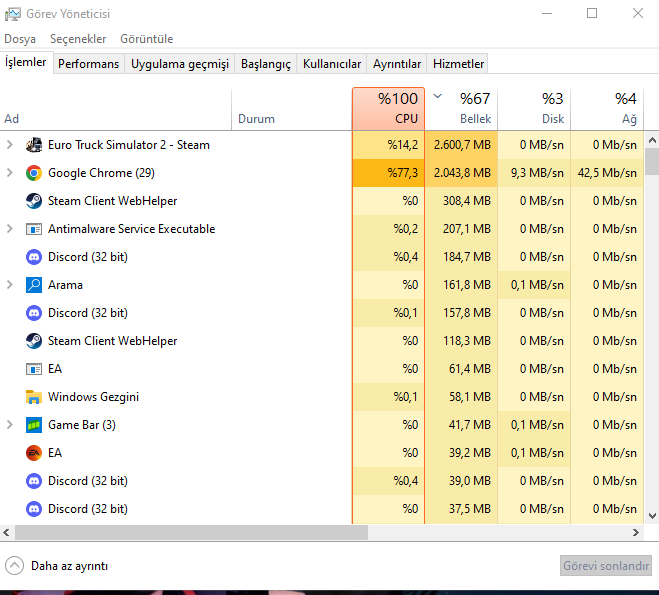Click the 41,7 MB Game Bar memory value
The image size is (659, 595).
[469, 425]
